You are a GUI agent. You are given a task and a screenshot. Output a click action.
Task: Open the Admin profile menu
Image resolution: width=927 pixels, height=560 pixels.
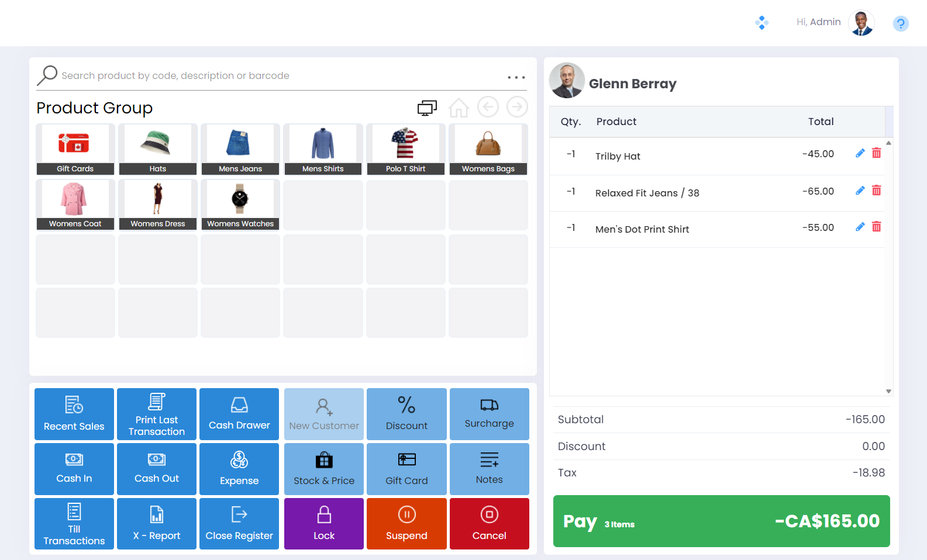(861, 23)
